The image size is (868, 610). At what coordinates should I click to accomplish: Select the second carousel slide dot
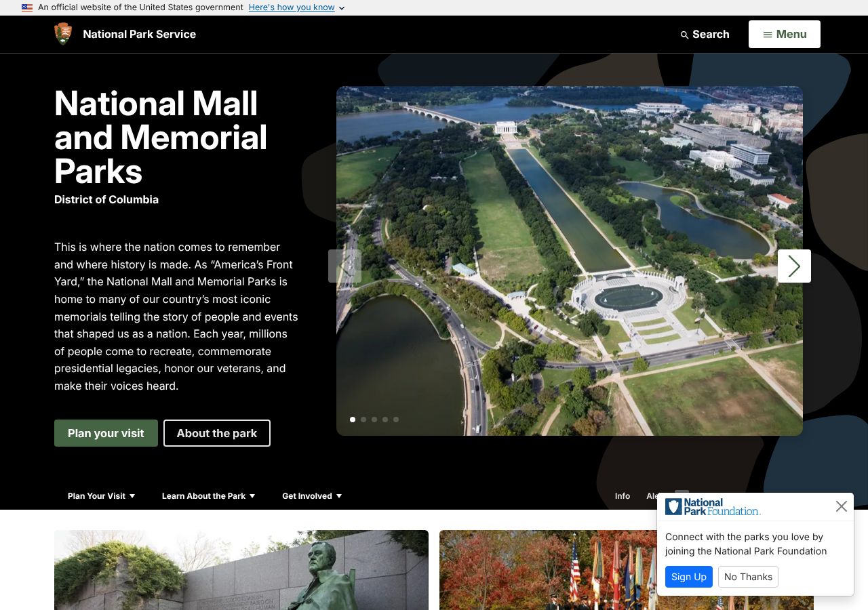tap(363, 420)
